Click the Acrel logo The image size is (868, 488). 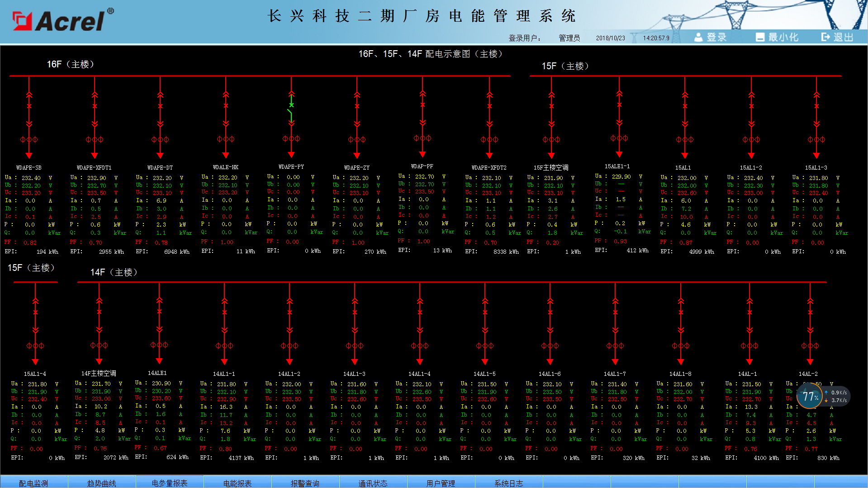(x=63, y=21)
